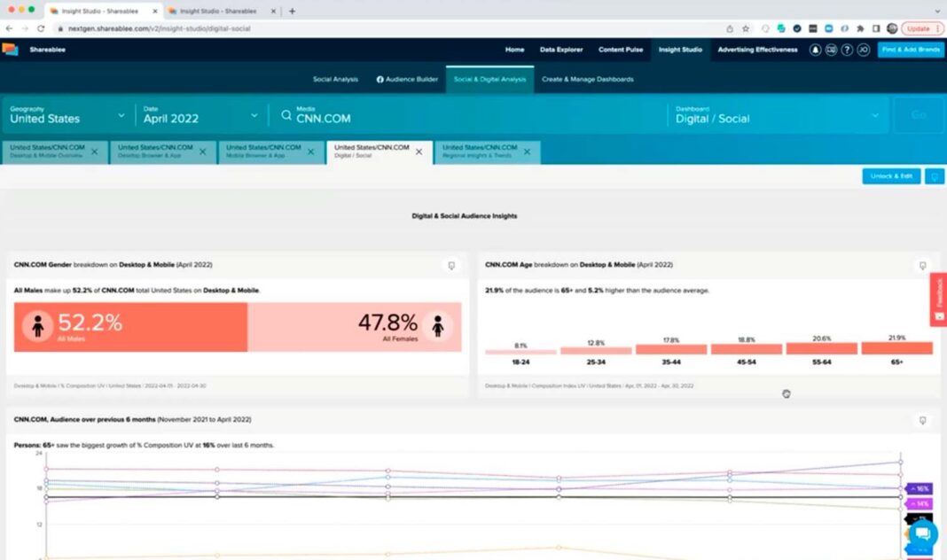Click the comment icon on the Audience over 6 months card

coord(922,420)
